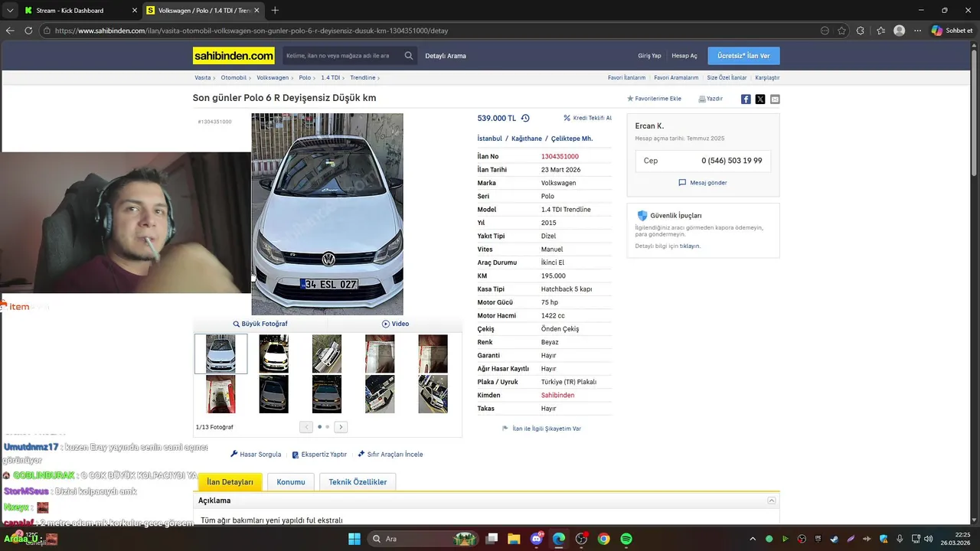The image size is (980, 551).
Task: Add page to browser favorites star
Action: tap(842, 31)
